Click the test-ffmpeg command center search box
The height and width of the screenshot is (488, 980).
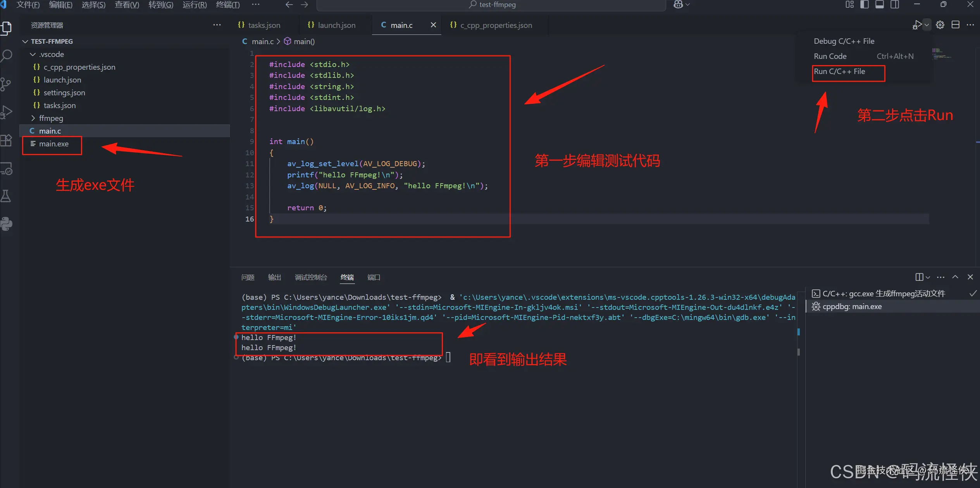[491, 5]
